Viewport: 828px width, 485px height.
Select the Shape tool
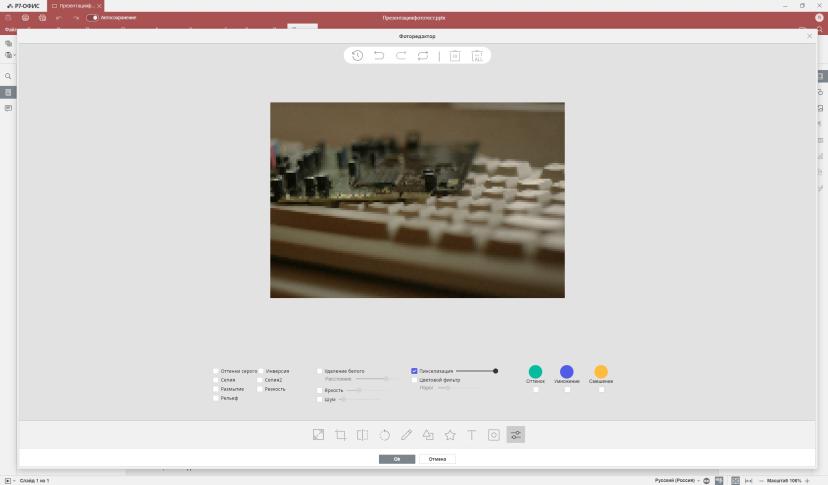[428, 435]
